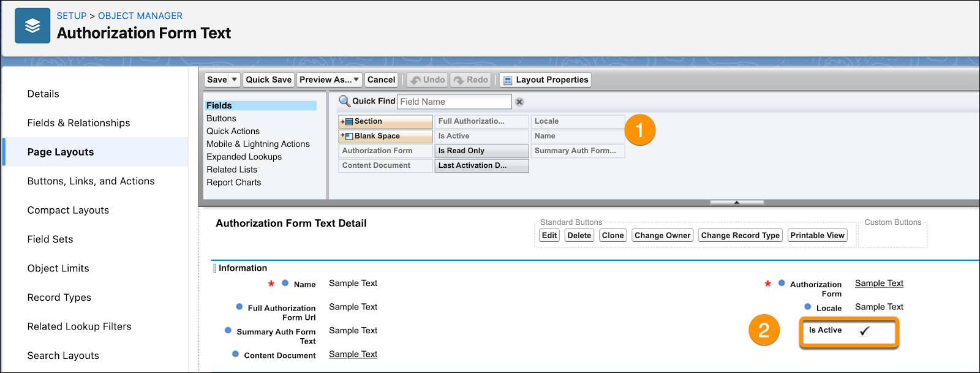Screen dimensions: 980x373
Task: Select the Summary Auth Form... palette field
Action: click(578, 151)
